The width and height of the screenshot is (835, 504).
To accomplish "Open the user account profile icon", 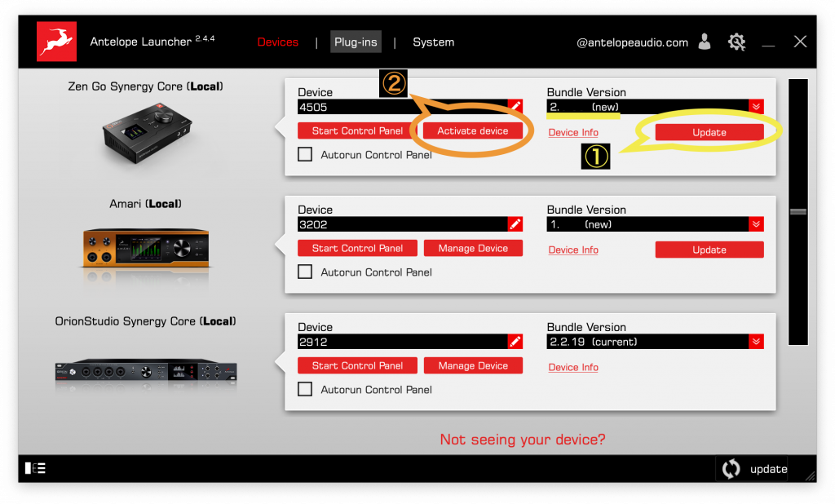I will [705, 42].
